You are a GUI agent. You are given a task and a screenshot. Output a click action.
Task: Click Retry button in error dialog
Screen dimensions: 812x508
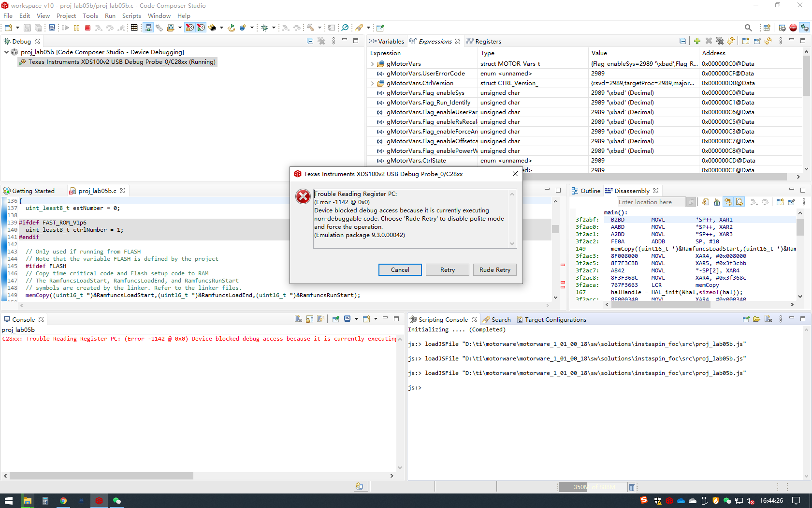coord(448,270)
